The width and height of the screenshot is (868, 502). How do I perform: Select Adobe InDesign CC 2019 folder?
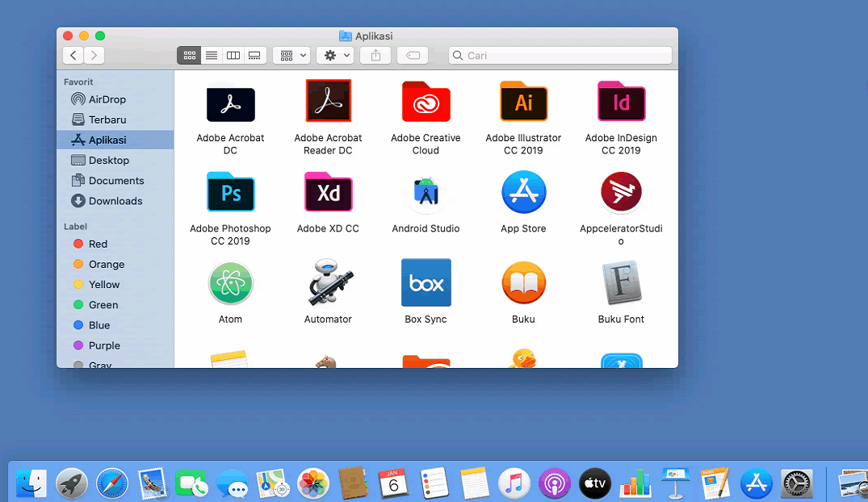(621, 101)
